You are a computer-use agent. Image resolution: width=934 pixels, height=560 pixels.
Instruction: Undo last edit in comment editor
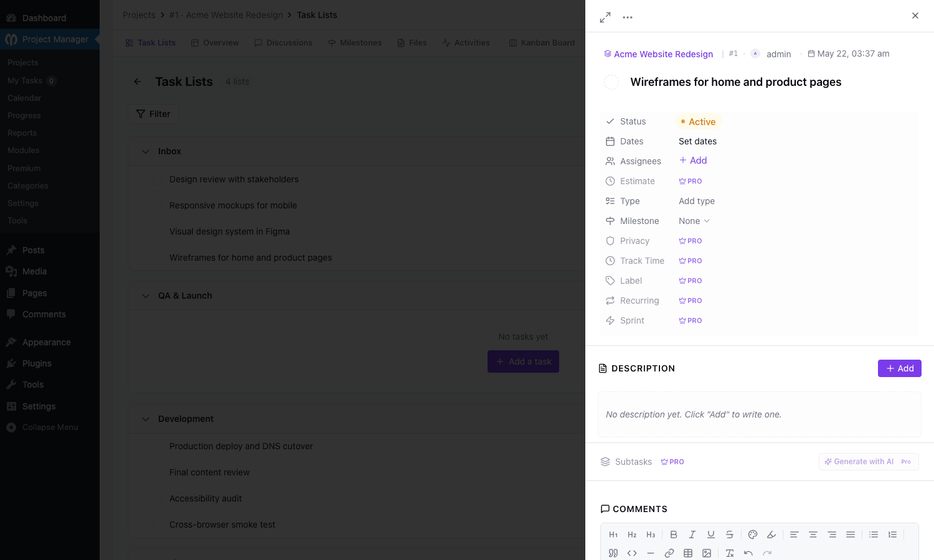tap(748, 553)
